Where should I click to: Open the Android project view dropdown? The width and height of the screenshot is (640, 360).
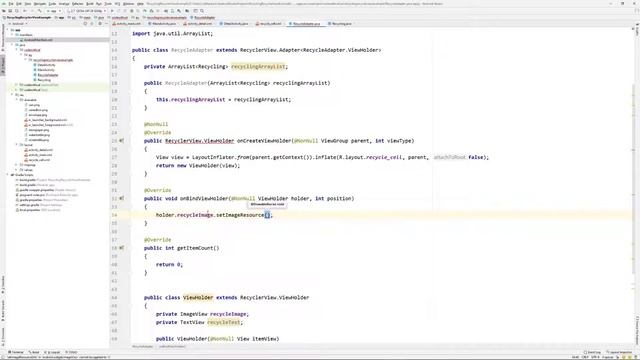click(x=19, y=24)
